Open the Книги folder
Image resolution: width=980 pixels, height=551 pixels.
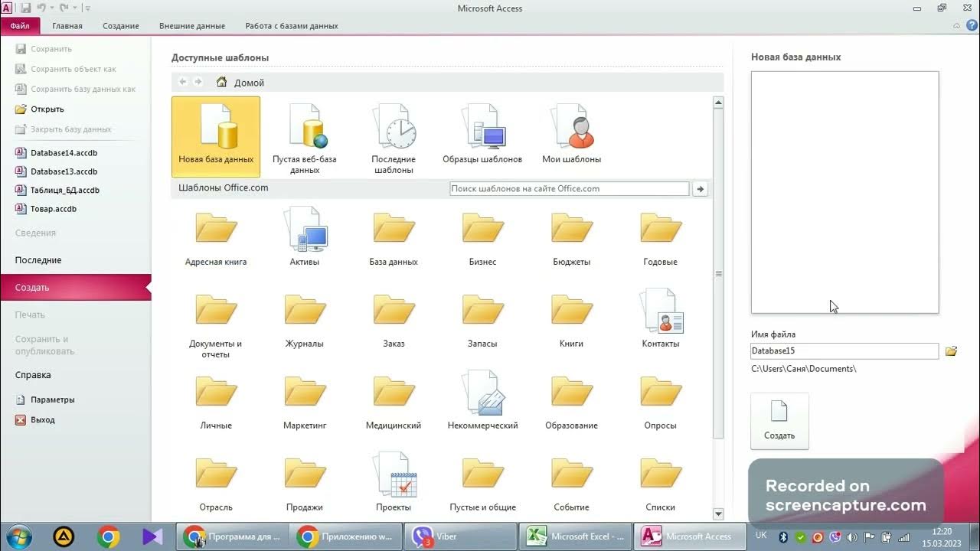tap(571, 320)
